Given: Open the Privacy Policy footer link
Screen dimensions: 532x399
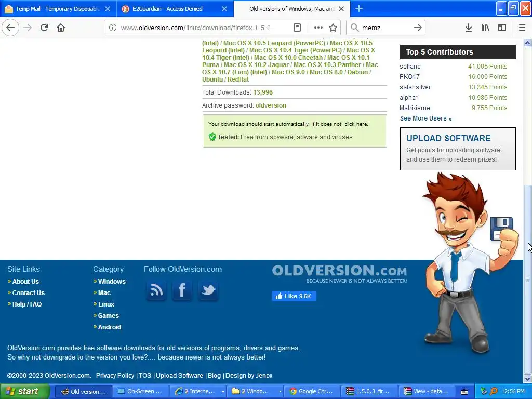Looking at the screenshot, I should (x=115, y=376).
